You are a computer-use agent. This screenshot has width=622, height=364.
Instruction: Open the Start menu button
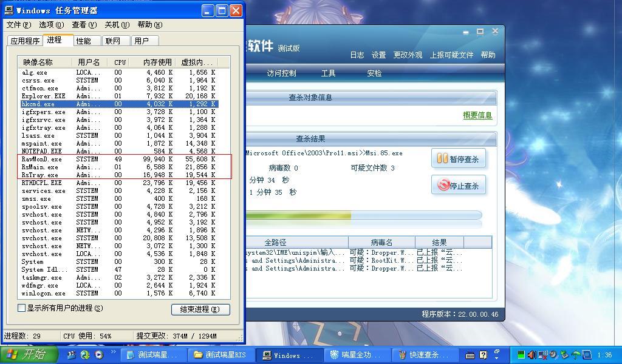[29, 354]
